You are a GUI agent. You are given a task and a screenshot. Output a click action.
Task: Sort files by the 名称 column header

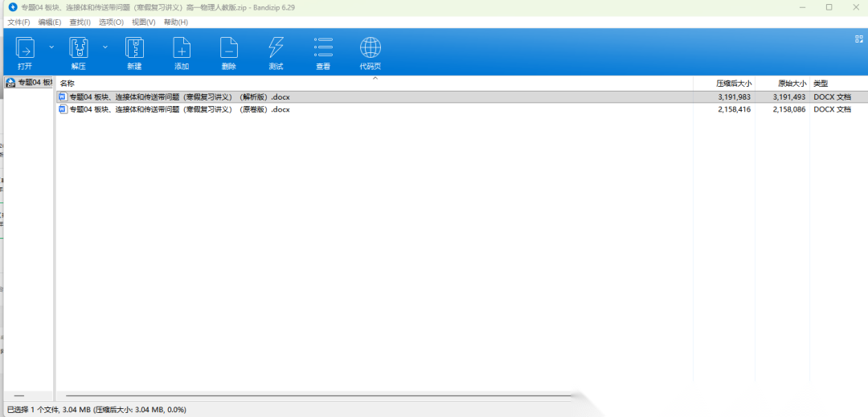tap(68, 84)
